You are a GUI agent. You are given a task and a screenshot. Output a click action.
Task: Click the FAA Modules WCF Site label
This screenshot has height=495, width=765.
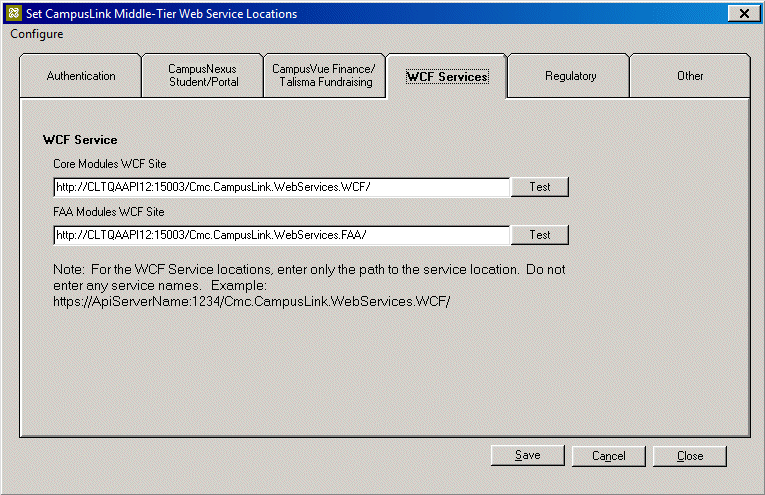click(x=109, y=212)
